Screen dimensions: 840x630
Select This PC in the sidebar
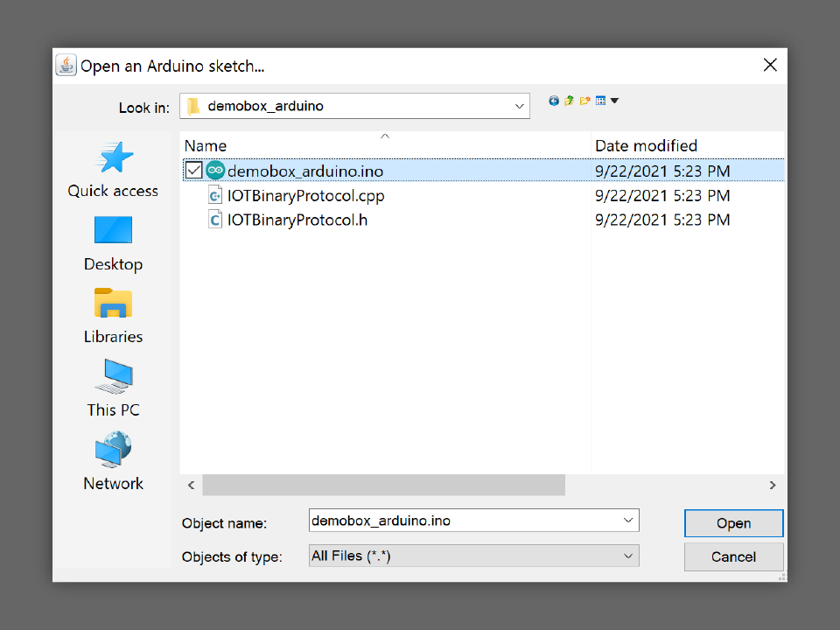tap(113, 388)
